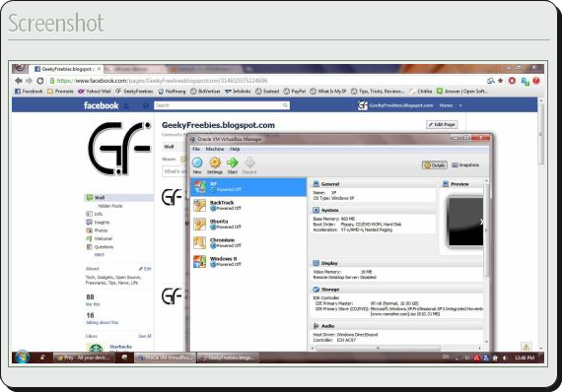Open Windows Start orb on taskbar
The image size is (562, 392).
(x=23, y=357)
